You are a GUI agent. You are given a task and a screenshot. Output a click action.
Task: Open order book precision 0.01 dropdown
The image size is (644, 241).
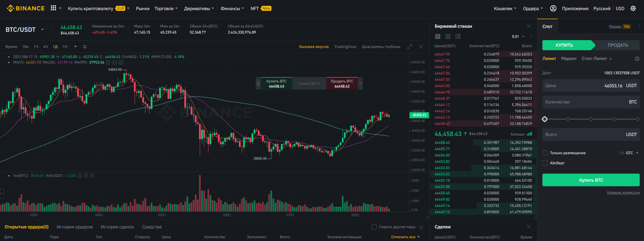[x=518, y=37]
